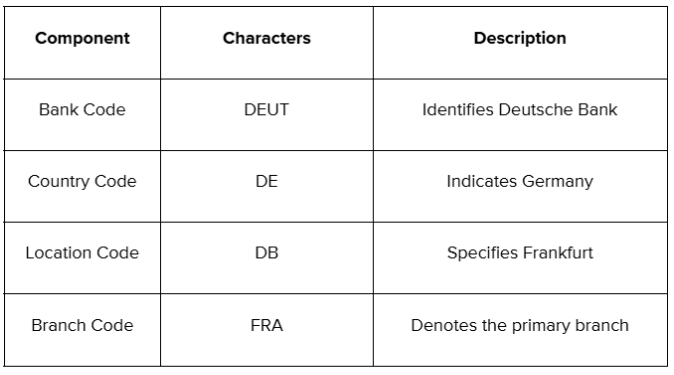Select the Branch Code cell
This screenshot has height=375, width=674.
(x=82, y=326)
